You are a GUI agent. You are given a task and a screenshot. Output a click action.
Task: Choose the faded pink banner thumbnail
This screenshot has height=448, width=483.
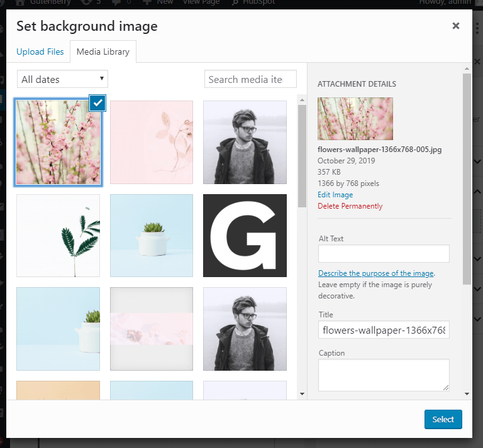pyautogui.click(x=152, y=329)
